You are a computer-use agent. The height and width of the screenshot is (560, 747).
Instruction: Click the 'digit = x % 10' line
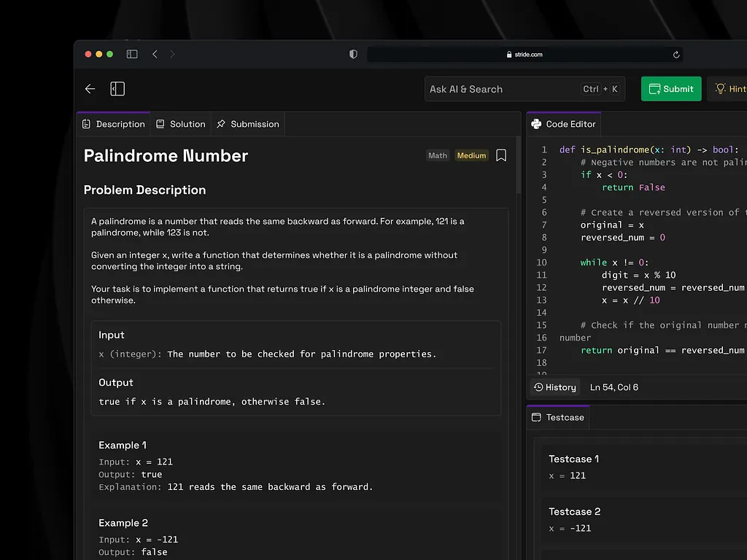[x=639, y=275]
